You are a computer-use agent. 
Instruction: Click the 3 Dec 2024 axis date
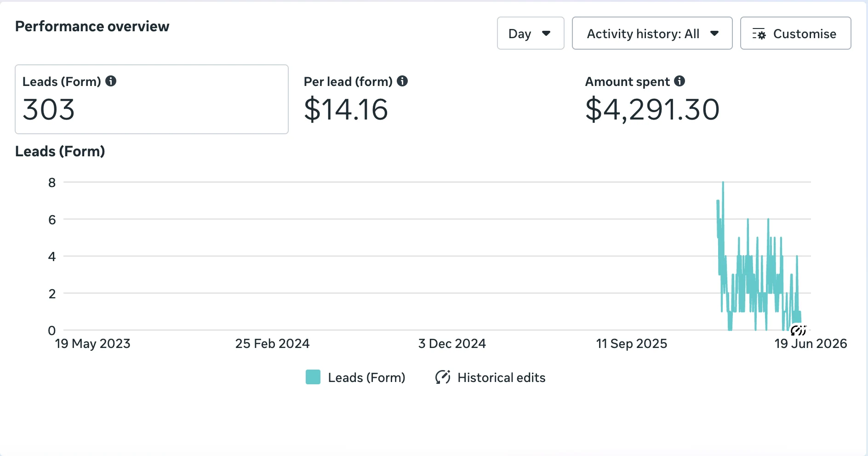pyautogui.click(x=452, y=343)
